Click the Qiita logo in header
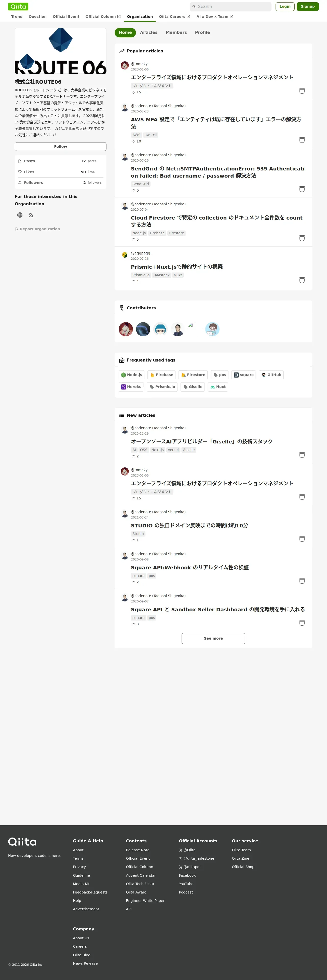 18,6
